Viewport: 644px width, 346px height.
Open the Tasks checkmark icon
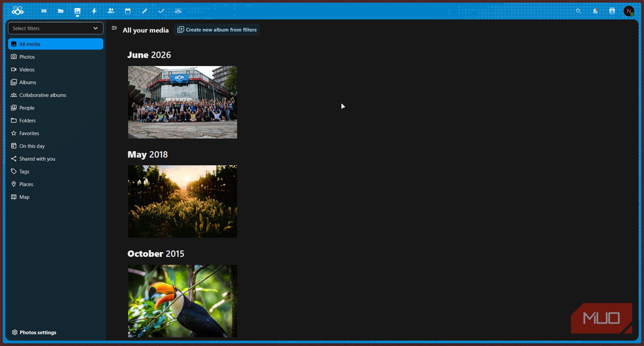[x=161, y=11]
